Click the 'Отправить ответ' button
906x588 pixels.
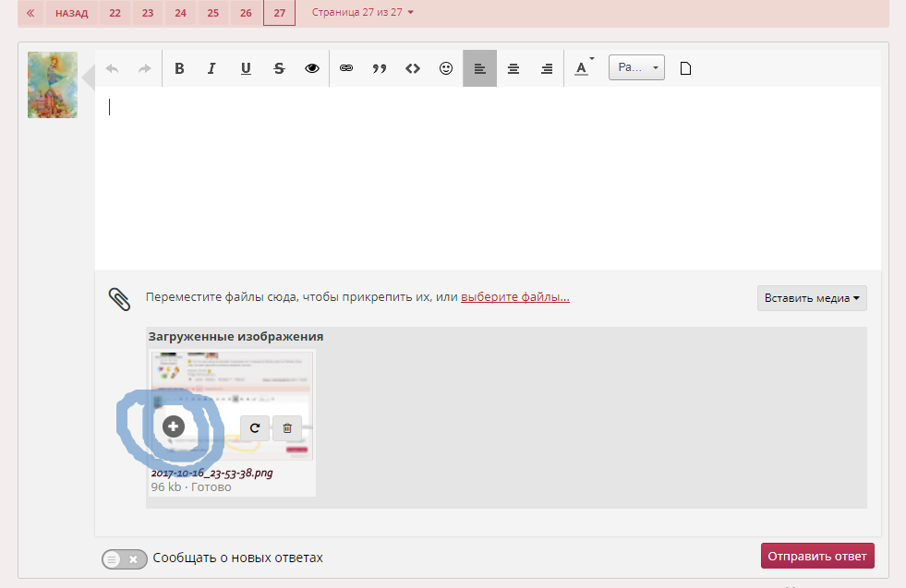(x=817, y=556)
